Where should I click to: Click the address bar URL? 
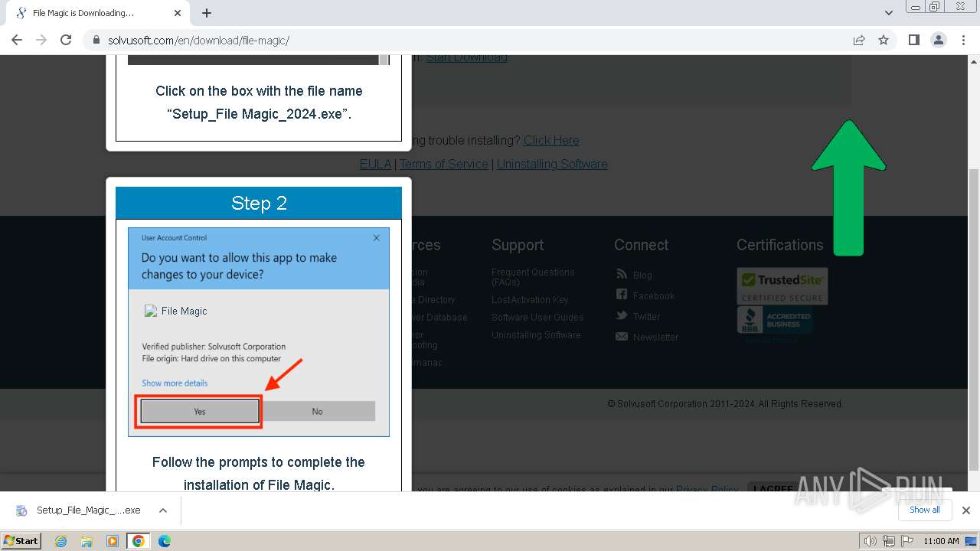pyautogui.click(x=198, y=41)
